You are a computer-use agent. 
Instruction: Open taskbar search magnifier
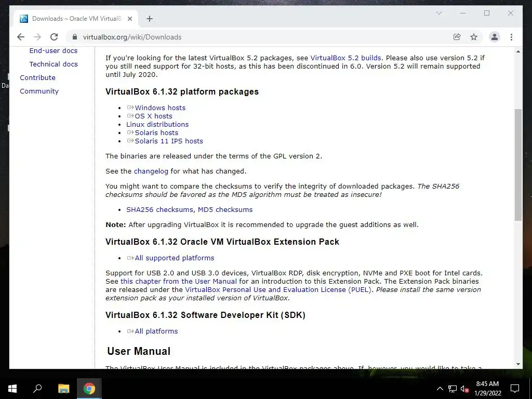(x=37, y=389)
